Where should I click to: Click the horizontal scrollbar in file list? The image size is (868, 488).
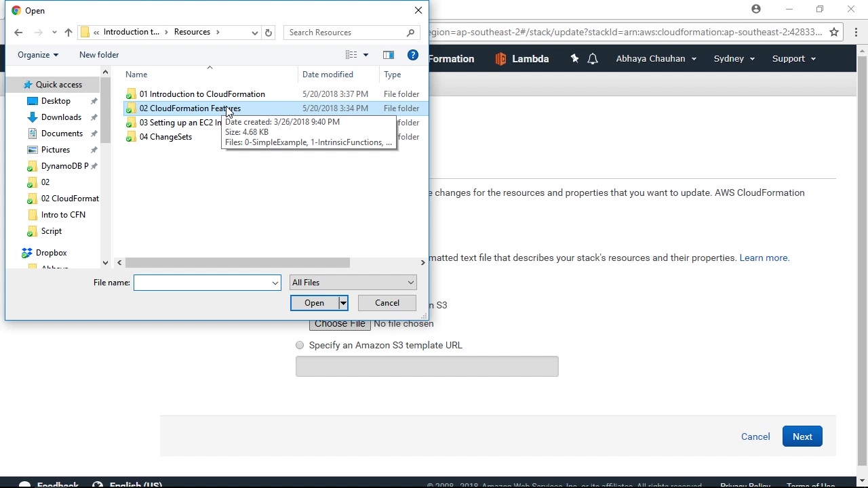coord(237,263)
